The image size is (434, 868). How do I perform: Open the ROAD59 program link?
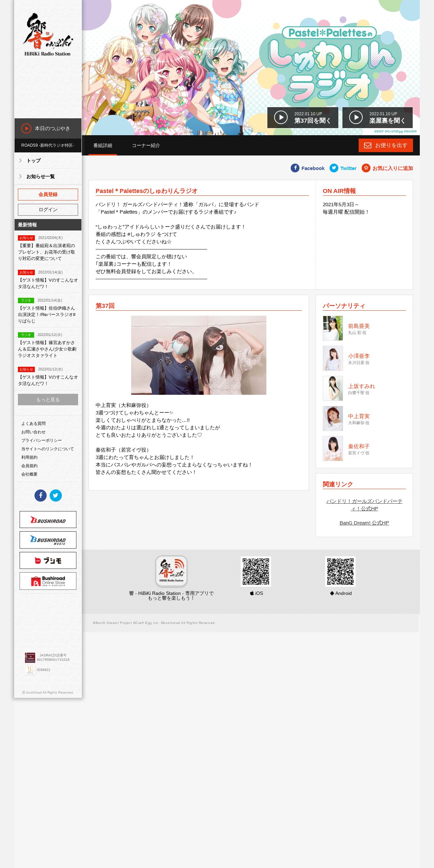point(48,145)
